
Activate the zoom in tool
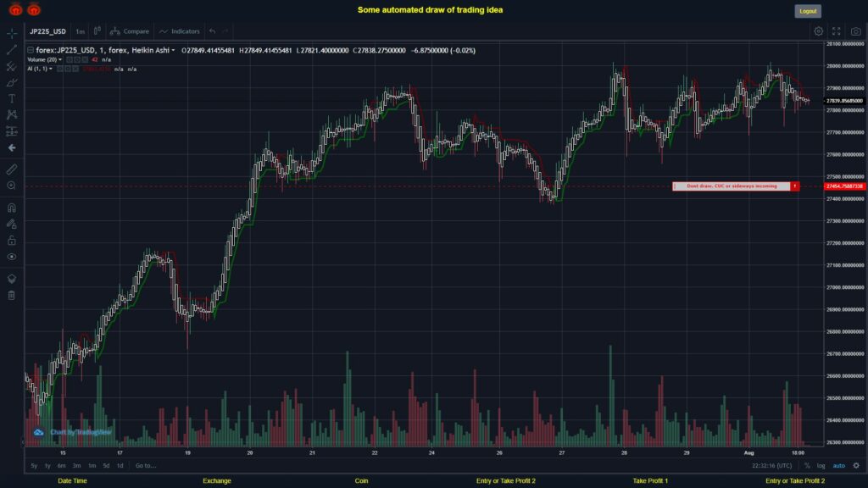pyautogui.click(x=12, y=186)
